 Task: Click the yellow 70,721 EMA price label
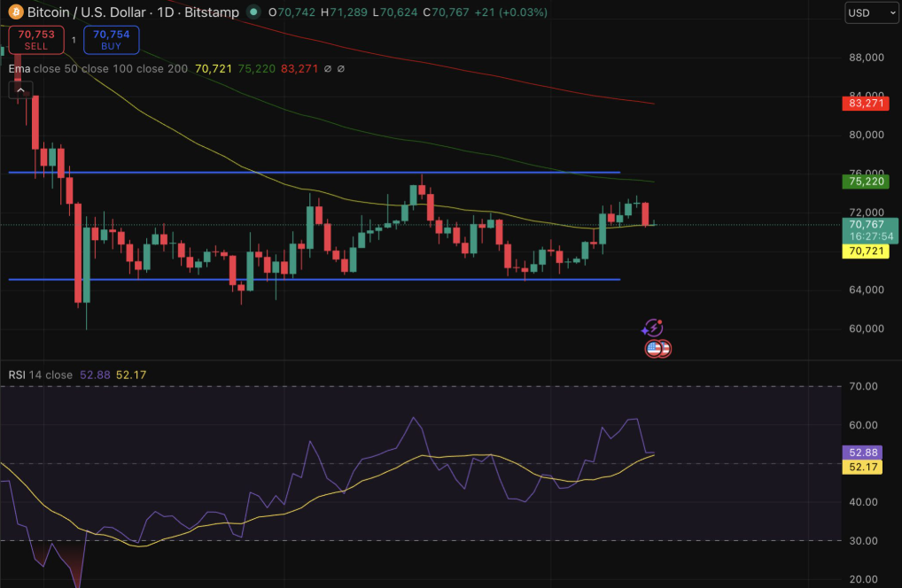[x=866, y=251]
